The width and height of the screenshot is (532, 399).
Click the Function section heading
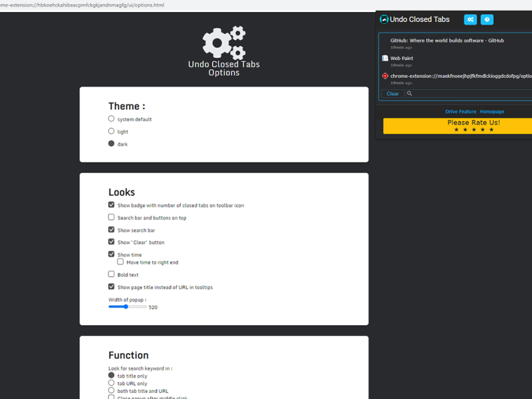click(128, 355)
